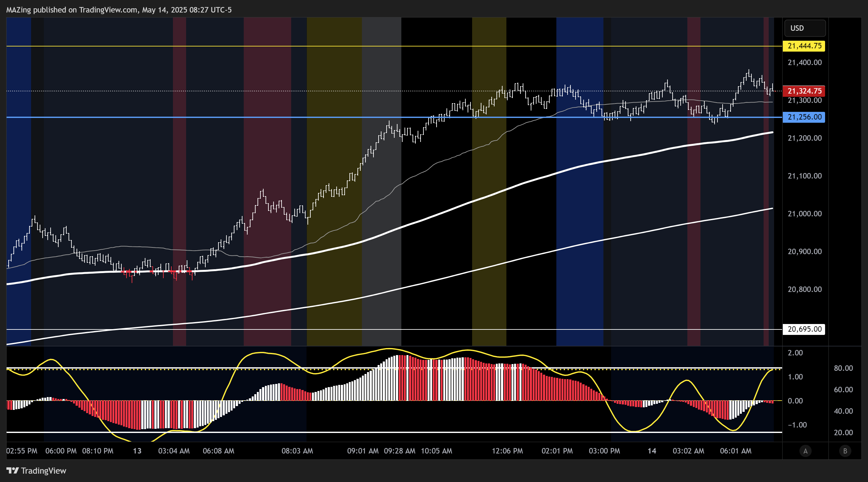Click the 21,000.00 axis price
Screen dimensions: 868x482
805,214
